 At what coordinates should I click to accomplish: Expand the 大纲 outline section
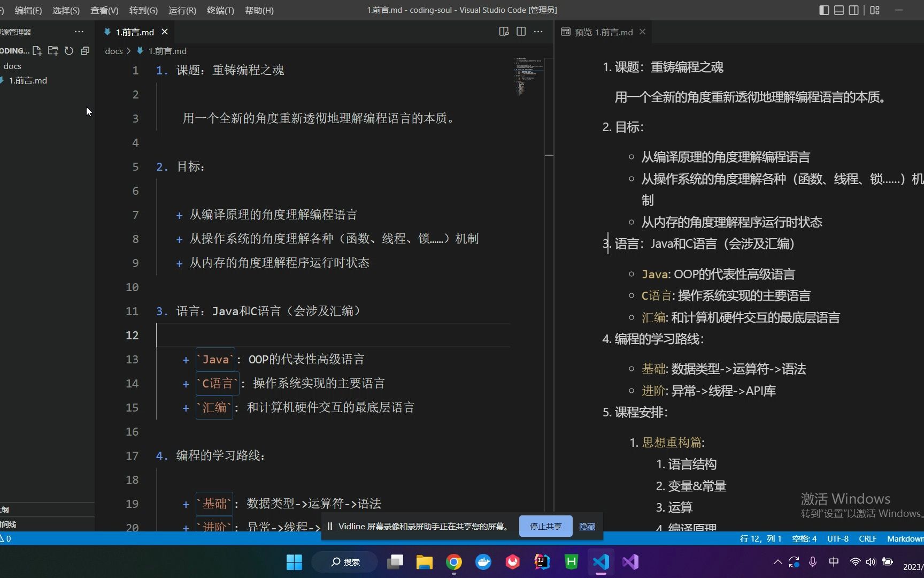tap(47, 509)
